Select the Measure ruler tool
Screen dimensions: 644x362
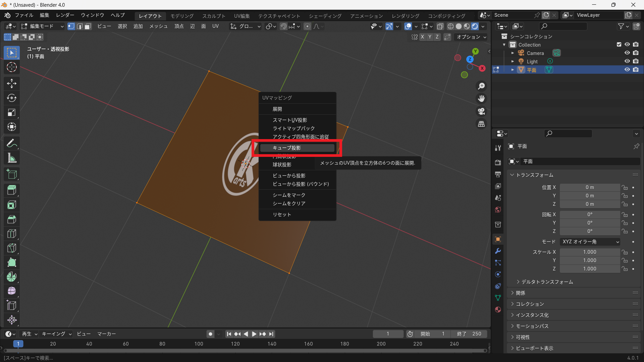[x=11, y=158]
